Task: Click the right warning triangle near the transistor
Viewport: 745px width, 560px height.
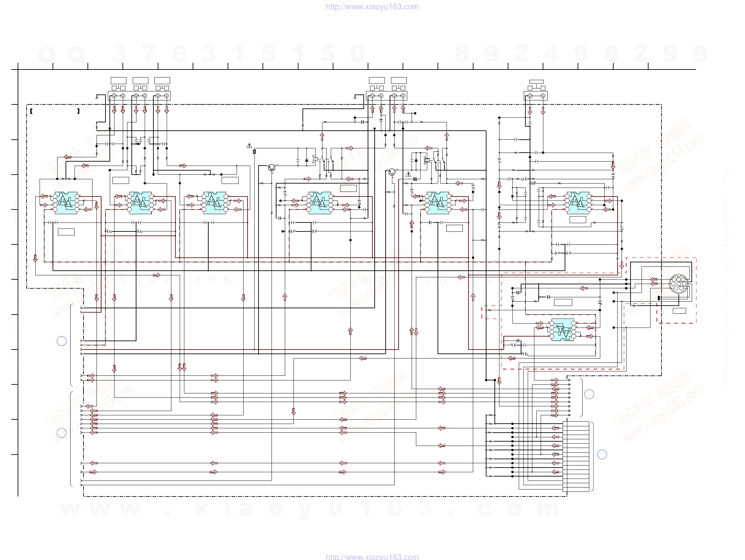Action: tap(409, 174)
